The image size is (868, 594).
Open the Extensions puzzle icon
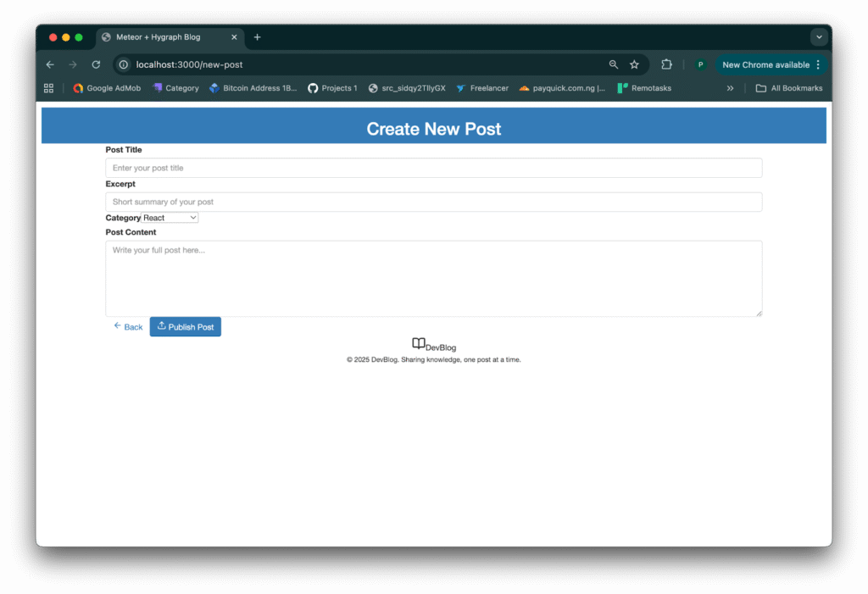click(666, 64)
